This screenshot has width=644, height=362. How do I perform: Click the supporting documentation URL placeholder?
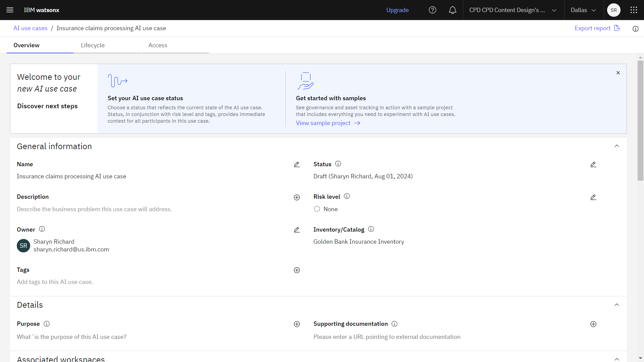(x=387, y=337)
